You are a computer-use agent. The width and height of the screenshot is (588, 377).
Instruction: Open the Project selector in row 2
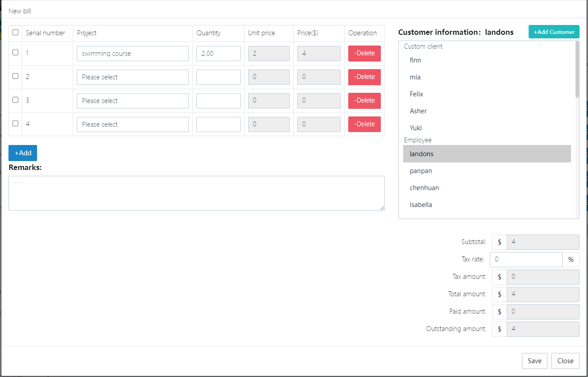[133, 77]
